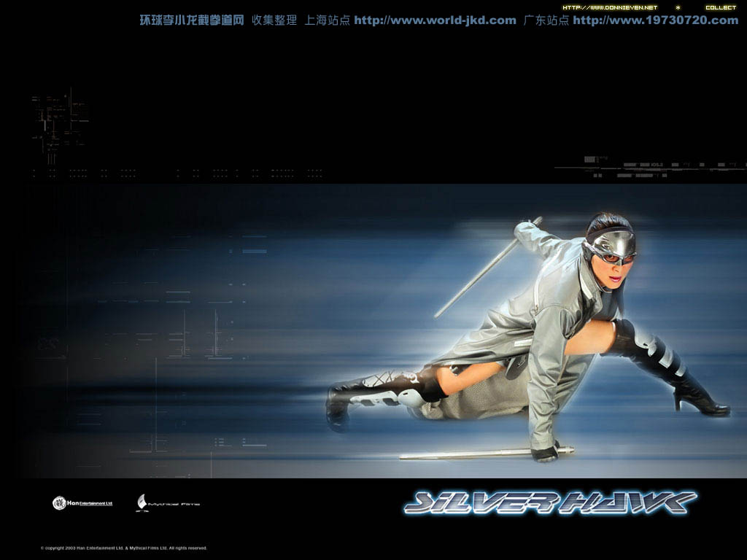This screenshot has height=560, width=747.
Task: Click the 上海站点 label
Action: (328, 20)
